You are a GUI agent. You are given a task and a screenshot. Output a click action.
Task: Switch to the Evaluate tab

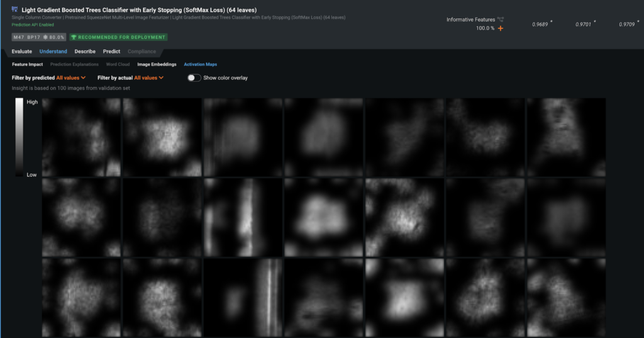[22, 52]
